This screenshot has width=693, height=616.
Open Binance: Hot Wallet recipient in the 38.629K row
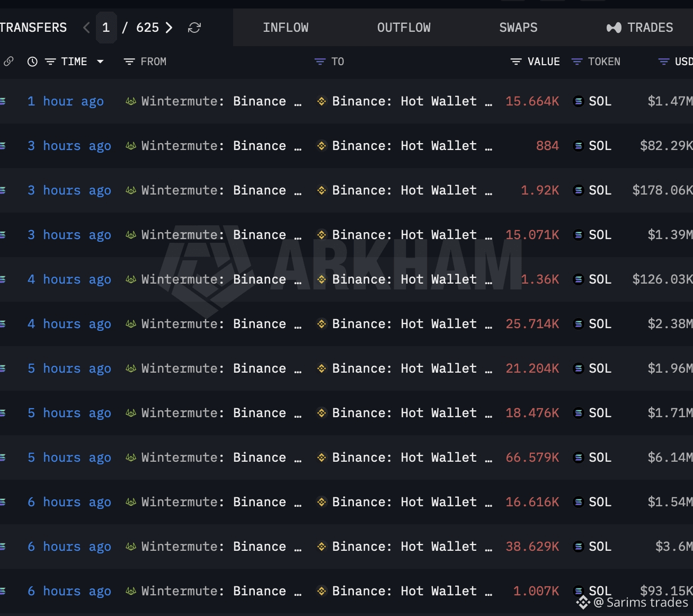click(x=412, y=547)
